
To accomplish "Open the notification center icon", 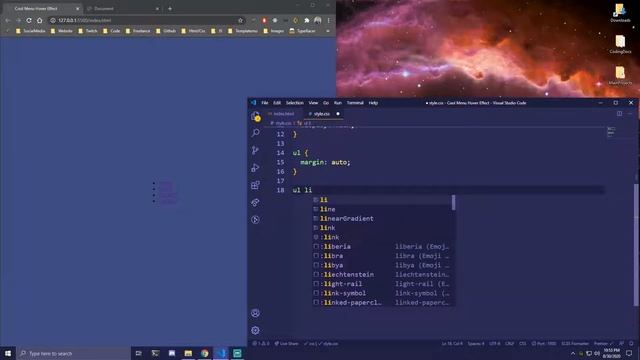I will [x=629, y=353].
